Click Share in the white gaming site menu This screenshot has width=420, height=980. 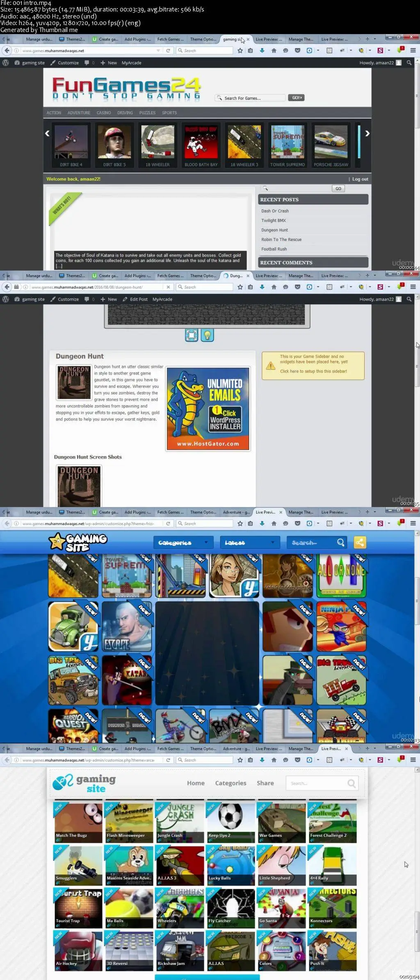click(265, 783)
